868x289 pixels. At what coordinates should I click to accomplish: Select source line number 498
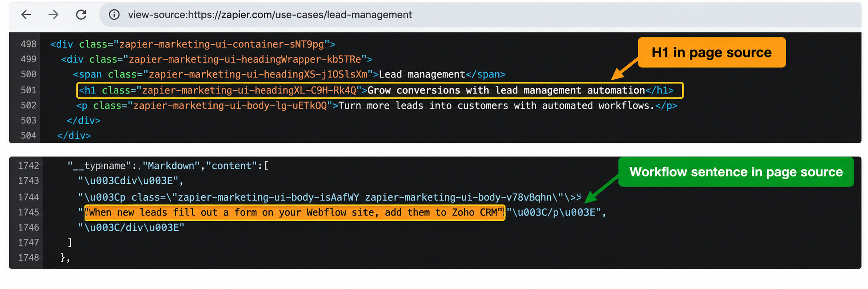tap(28, 44)
